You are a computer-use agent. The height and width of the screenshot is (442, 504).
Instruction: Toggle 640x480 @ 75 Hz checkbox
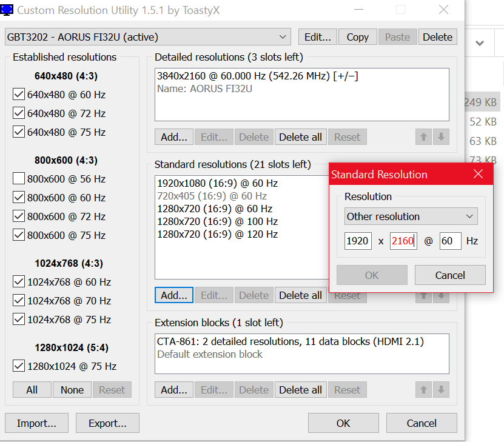[19, 132]
